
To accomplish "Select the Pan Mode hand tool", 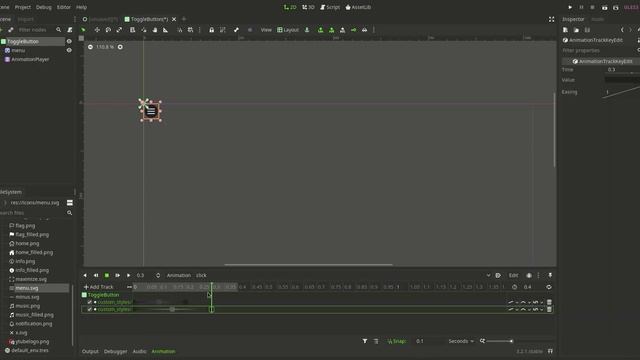I will pyautogui.click(x=155, y=30).
